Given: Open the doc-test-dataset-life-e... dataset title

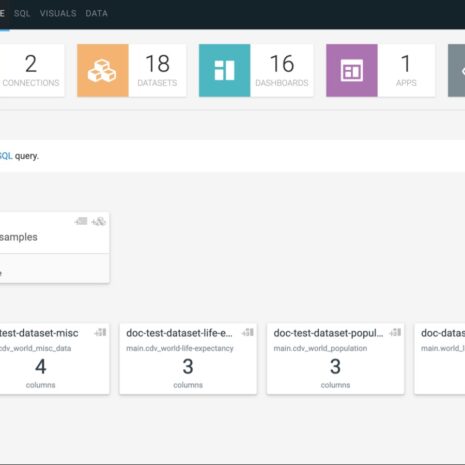Looking at the screenshot, I should [179, 333].
